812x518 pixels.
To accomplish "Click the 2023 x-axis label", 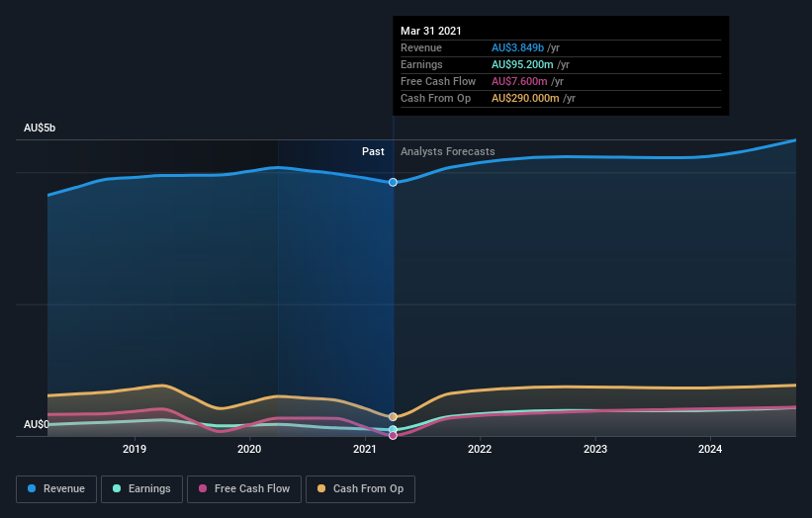I will [x=595, y=449].
